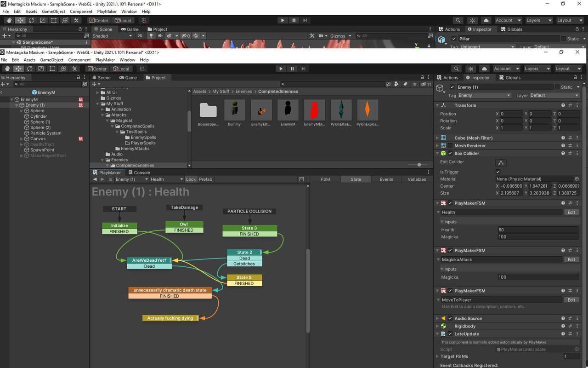Toggle the Audio Source enabled checkbox

[x=450, y=318]
